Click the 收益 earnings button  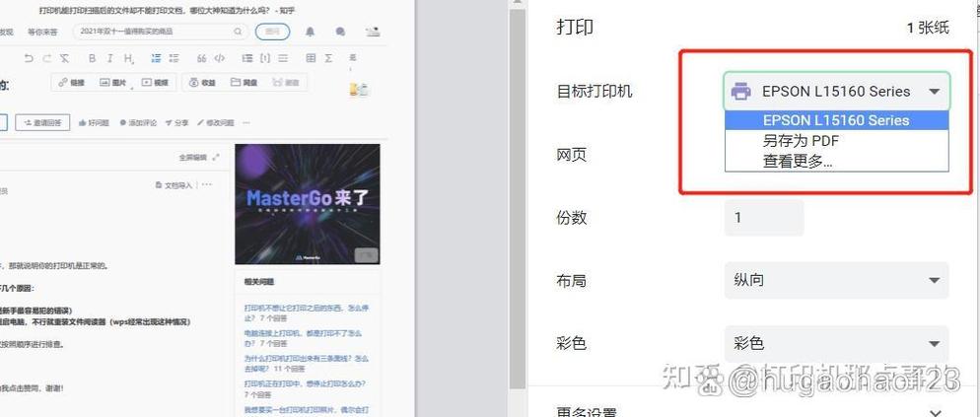click(x=201, y=83)
